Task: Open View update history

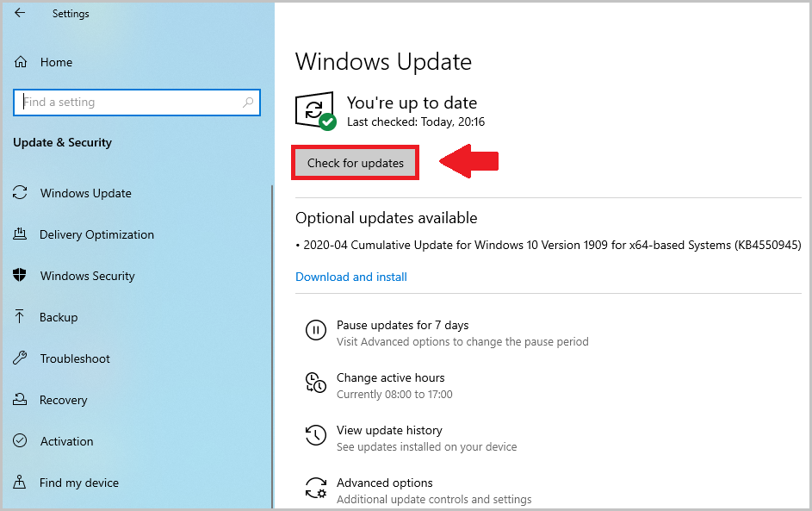Action: 388,430
